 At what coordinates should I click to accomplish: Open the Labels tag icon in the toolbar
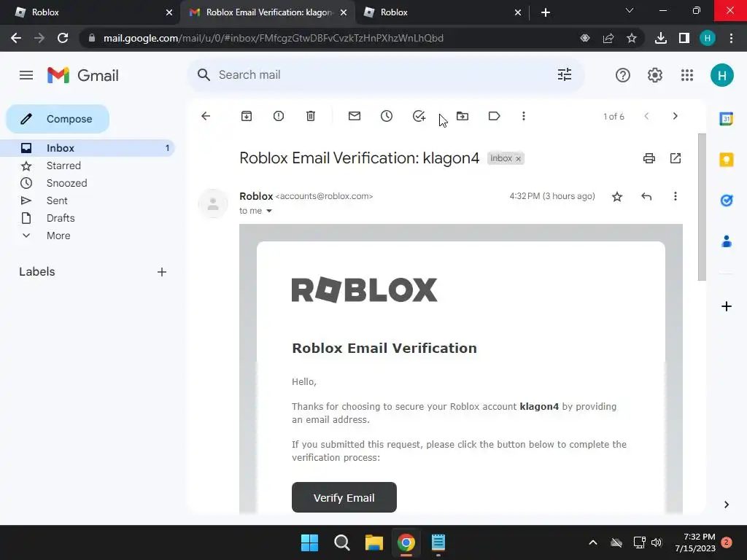pyautogui.click(x=494, y=116)
